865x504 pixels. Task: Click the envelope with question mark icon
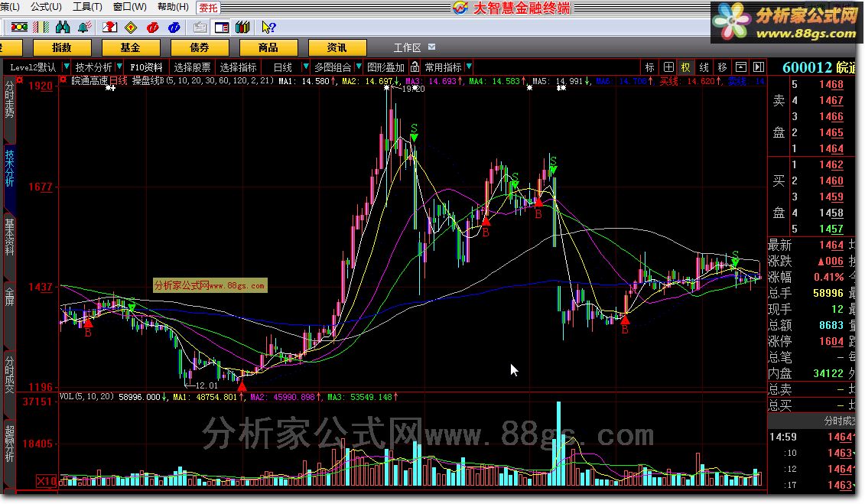click(x=110, y=27)
